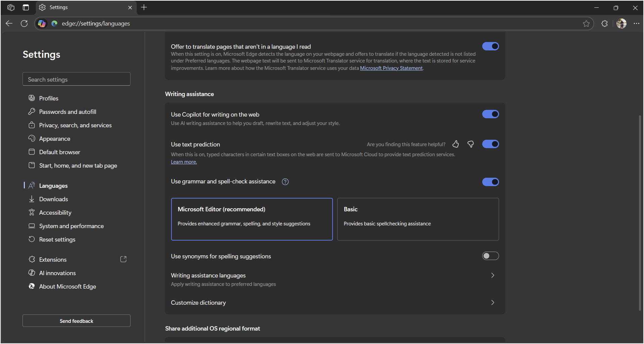
Task: Click the Accessibility figure icon
Action: pos(32,212)
